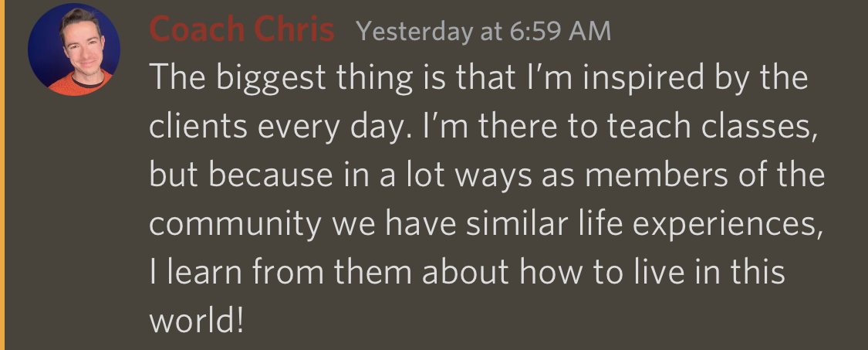This screenshot has height=350, width=868.
Task: Open Coach Chris's profile avatar picture
Action: [x=74, y=49]
